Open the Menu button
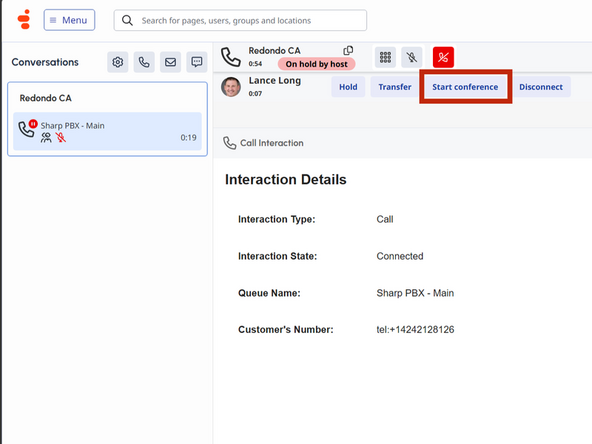592x444 pixels. [69, 20]
